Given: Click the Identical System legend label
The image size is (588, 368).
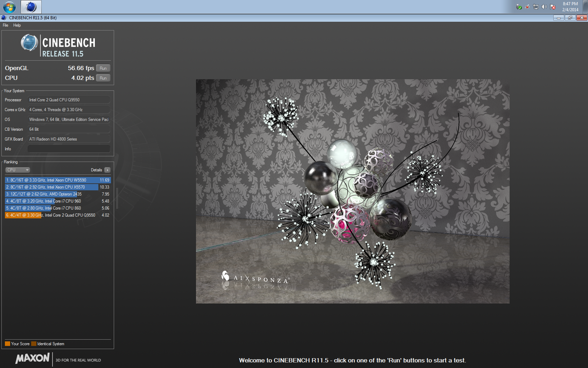Looking at the screenshot, I should coord(51,344).
